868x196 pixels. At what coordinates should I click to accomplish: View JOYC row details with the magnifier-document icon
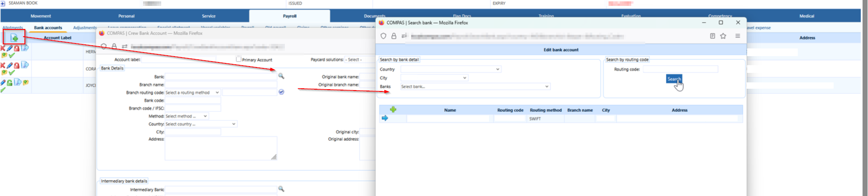(18, 82)
